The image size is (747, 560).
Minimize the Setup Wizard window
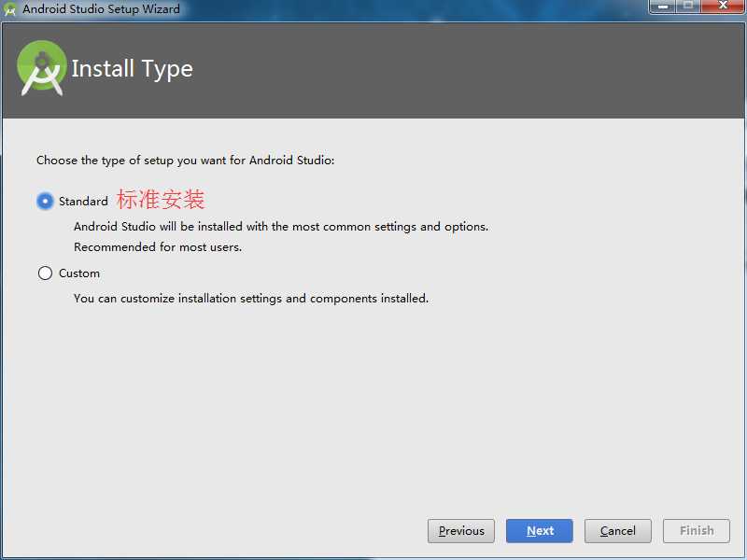(662, 7)
